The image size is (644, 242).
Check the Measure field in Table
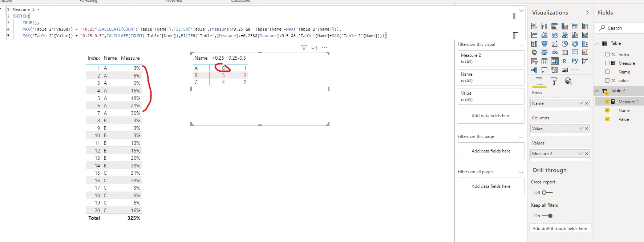point(607,63)
